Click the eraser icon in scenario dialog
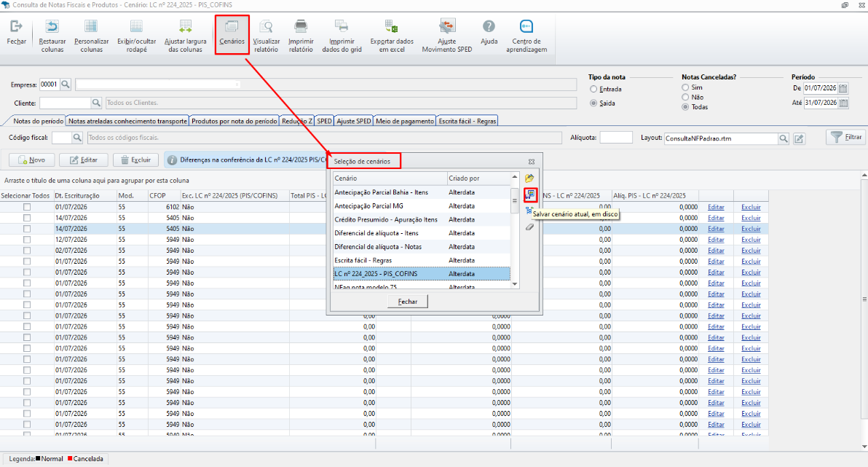Screen dimensions: 868x467 (x=529, y=227)
